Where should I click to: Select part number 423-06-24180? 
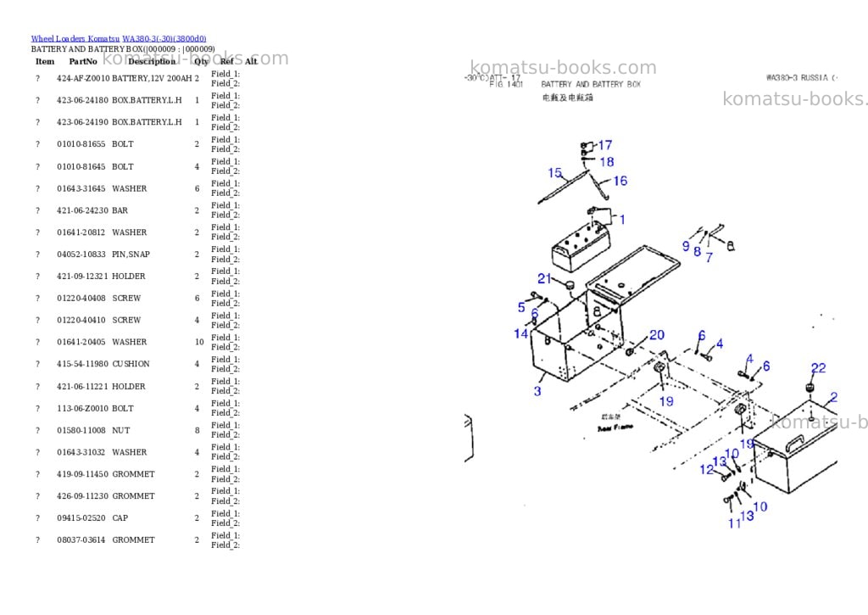click(82, 100)
